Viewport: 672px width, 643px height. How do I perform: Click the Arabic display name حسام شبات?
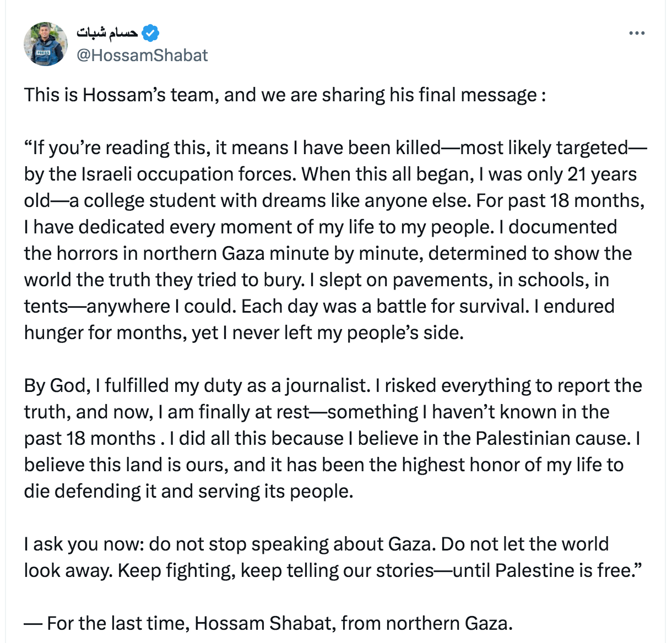click(107, 33)
